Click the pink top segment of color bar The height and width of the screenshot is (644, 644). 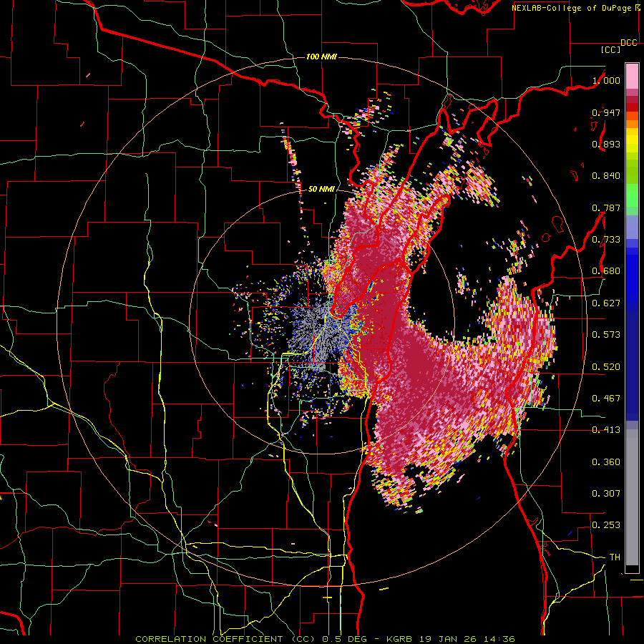632,76
